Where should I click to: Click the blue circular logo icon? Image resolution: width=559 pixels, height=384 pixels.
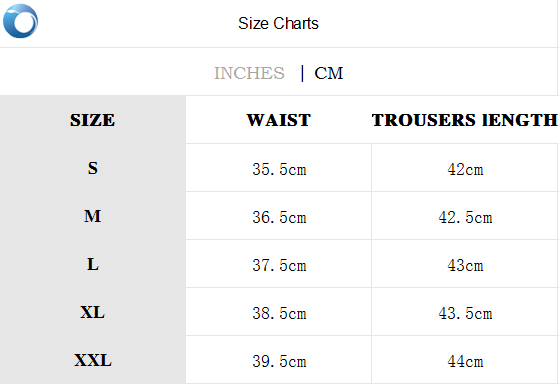[x=20, y=21]
